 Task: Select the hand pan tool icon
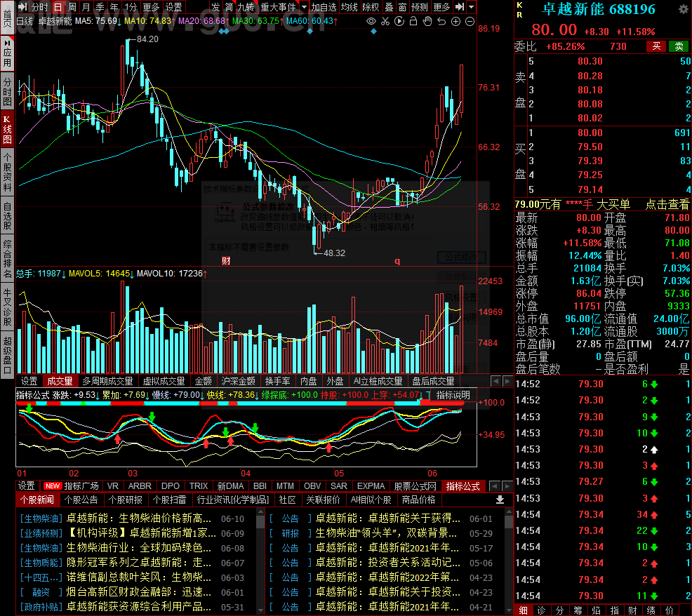click(x=427, y=21)
